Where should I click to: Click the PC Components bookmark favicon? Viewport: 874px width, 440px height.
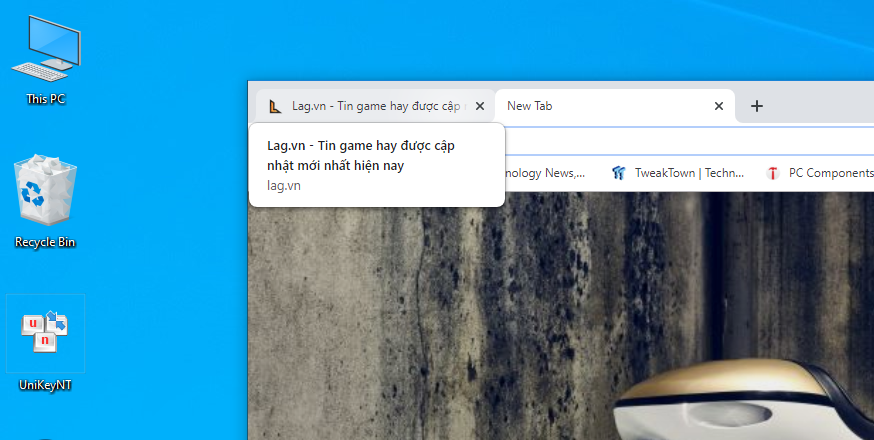(773, 173)
